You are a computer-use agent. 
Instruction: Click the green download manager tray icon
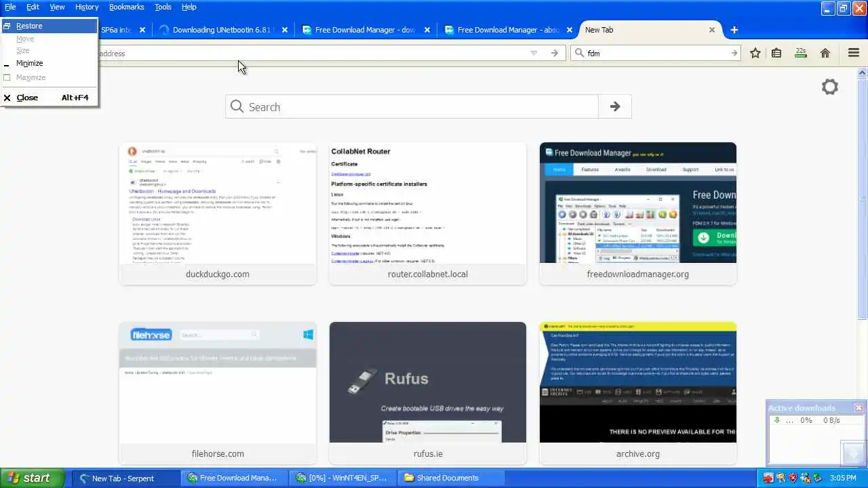tap(816, 478)
